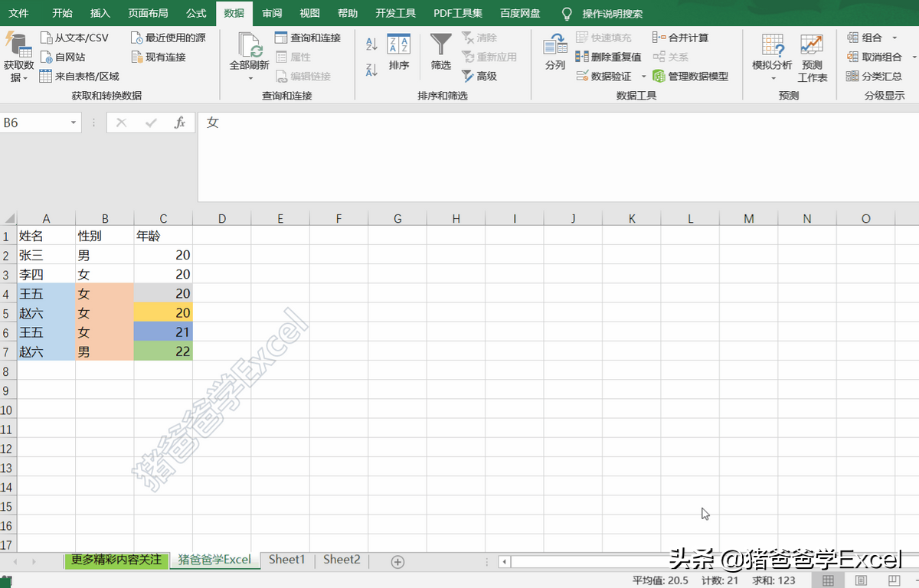The width and height of the screenshot is (919, 588).
Task: Expand 数据验证 dropdown arrow
Action: pos(643,76)
